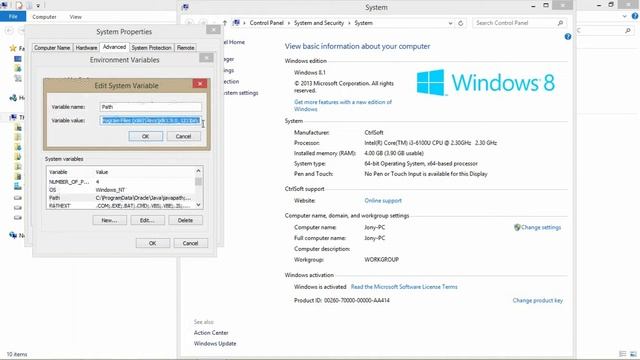Screen dimensions: 640x360
Task: Click the Up arrow in System window
Action: (x=225, y=23)
